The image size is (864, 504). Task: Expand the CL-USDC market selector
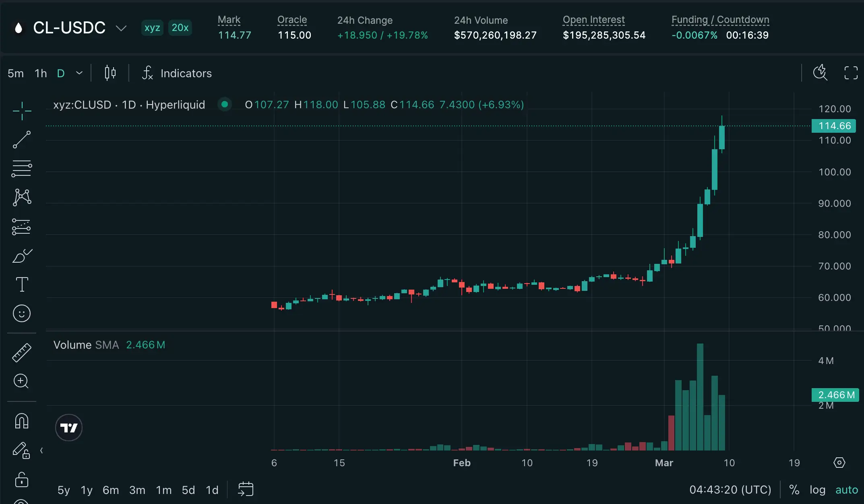(x=121, y=28)
